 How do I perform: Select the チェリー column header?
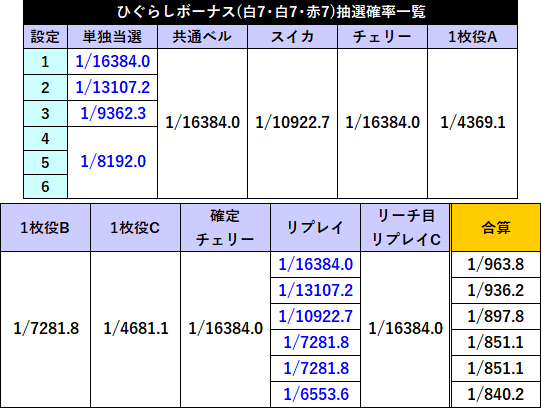382,37
